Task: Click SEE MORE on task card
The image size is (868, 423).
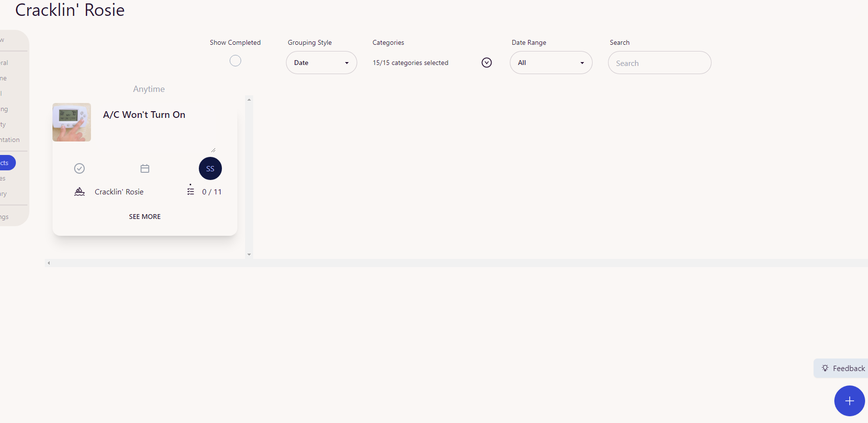Action: pyautogui.click(x=145, y=217)
